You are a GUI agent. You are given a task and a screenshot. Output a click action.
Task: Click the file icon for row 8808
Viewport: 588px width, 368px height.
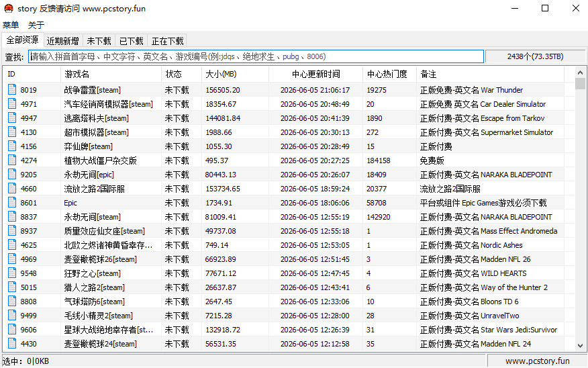pos(12,302)
